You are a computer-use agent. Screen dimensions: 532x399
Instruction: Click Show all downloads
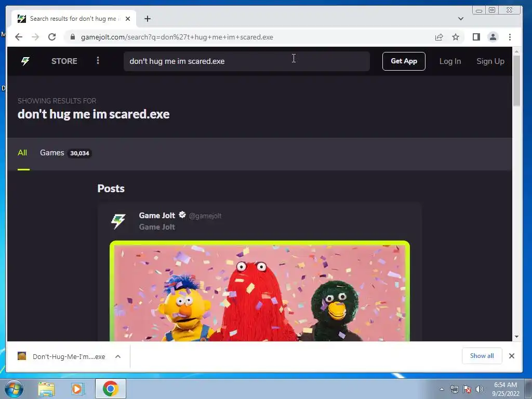pos(482,356)
